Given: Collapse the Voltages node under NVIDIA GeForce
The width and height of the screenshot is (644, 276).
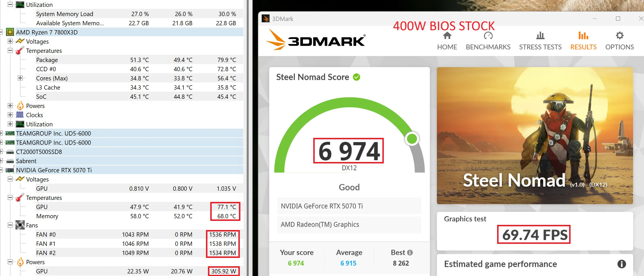Looking at the screenshot, I should (10, 179).
